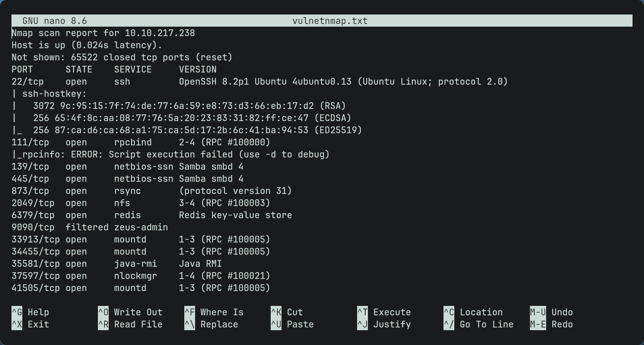644x345 pixels.
Task: Click the ^\ Replace shortcut
Action: pyautogui.click(x=211, y=324)
